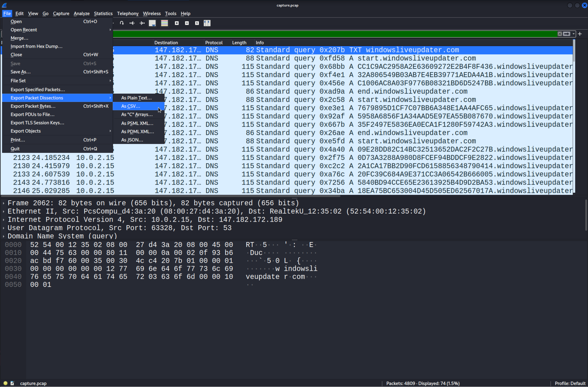The width and height of the screenshot is (588, 387).
Task: Add filter button with plus icon
Action: coord(580,34)
